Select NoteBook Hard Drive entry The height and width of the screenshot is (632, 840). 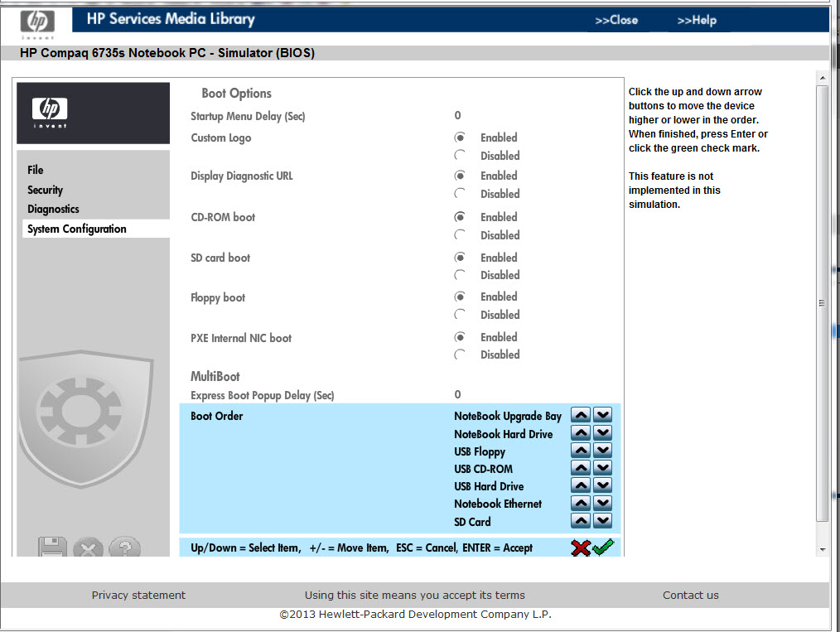[504, 434]
